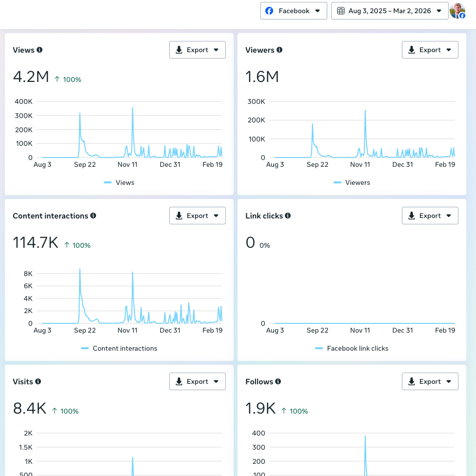Click the Link clicks 0% indicator
This screenshot has height=476, width=476.
coord(265,245)
